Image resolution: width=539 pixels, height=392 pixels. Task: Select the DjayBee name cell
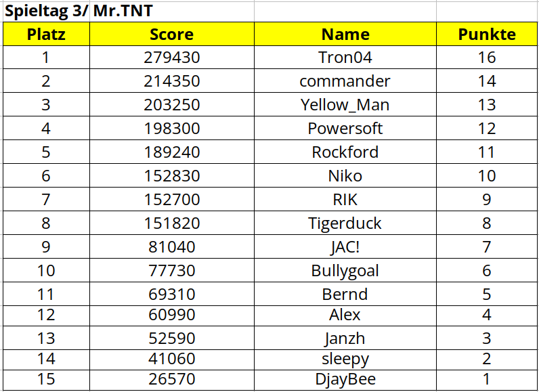[345, 379]
